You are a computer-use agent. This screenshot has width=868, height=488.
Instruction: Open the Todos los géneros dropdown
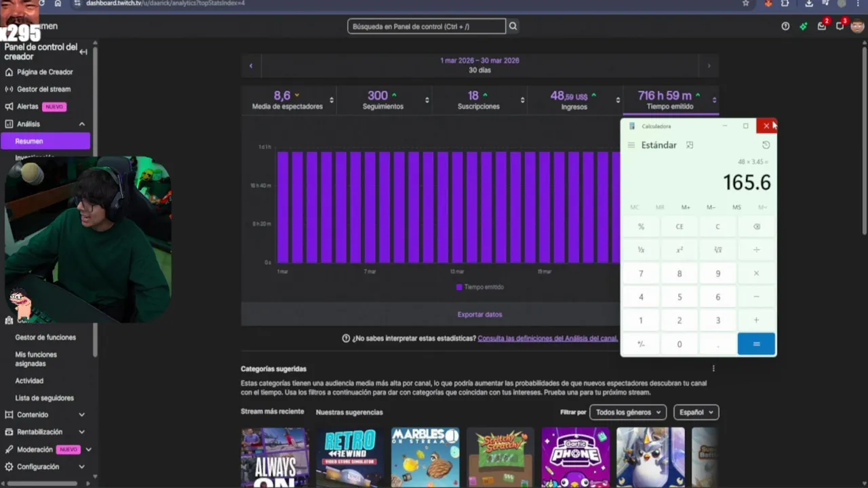628,412
